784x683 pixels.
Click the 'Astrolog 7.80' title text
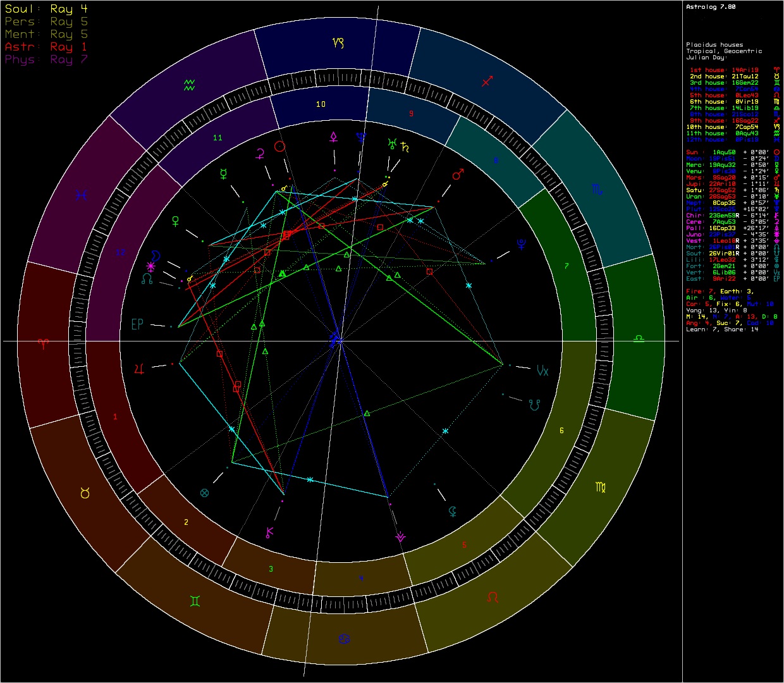[711, 7]
